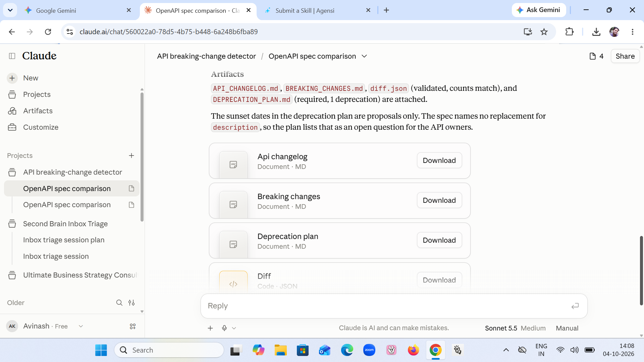Open volume control in system tray

(x=575, y=350)
